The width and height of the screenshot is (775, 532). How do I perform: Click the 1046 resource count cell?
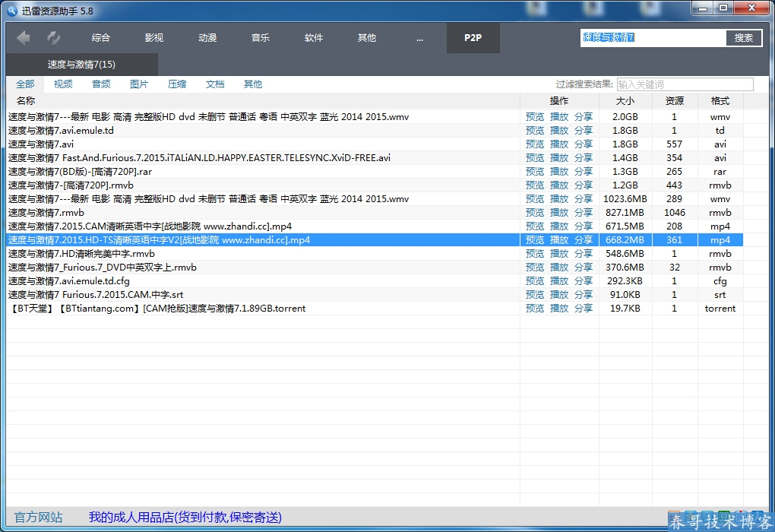tap(675, 213)
